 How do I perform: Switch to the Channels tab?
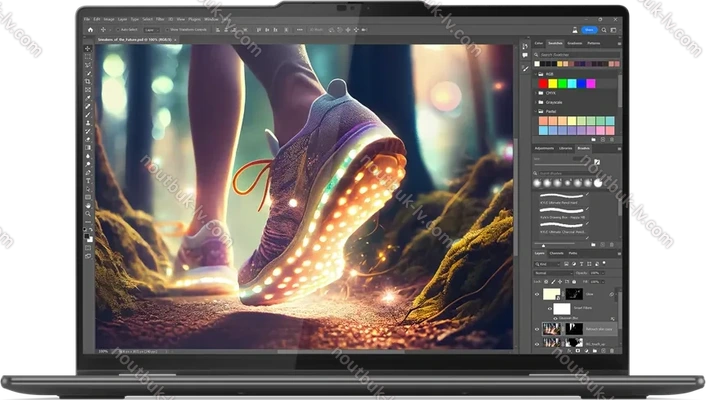pyautogui.click(x=558, y=253)
